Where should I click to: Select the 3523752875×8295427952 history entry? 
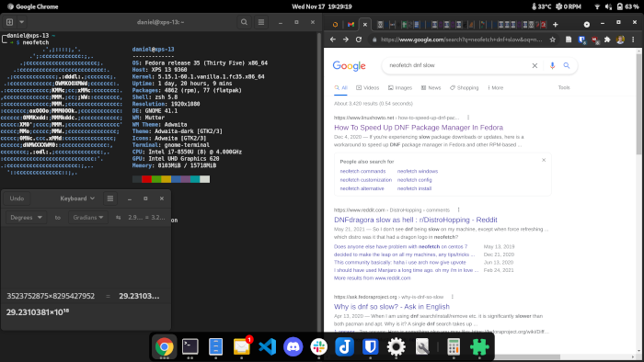(x=51, y=296)
